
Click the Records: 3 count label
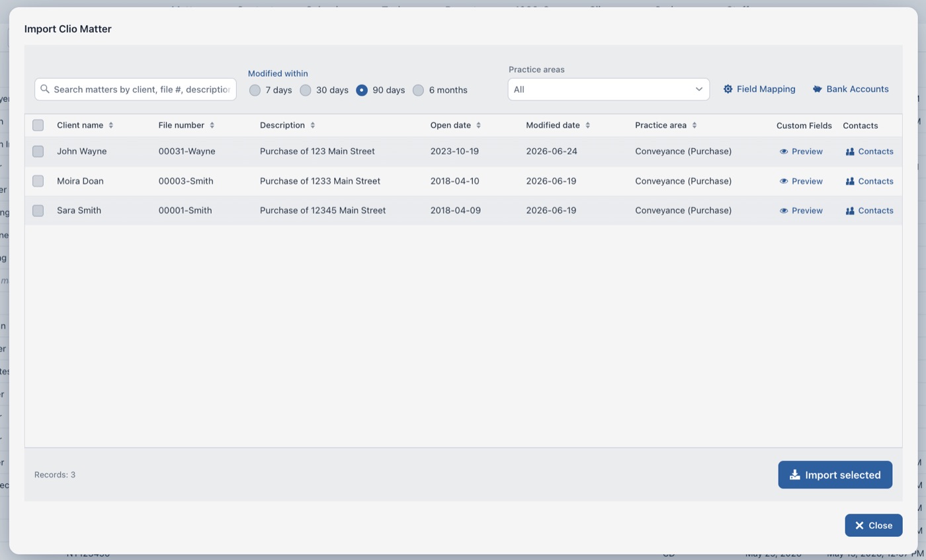[x=55, y=475]
